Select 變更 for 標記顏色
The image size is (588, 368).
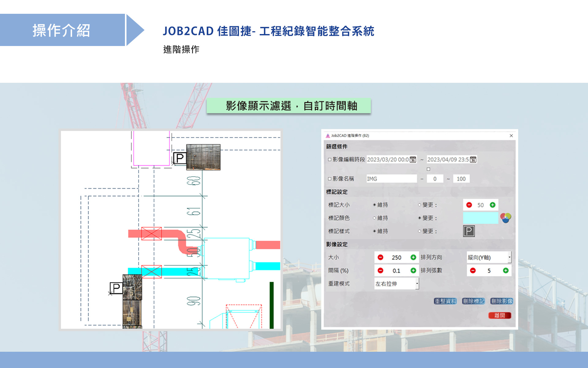420,218
